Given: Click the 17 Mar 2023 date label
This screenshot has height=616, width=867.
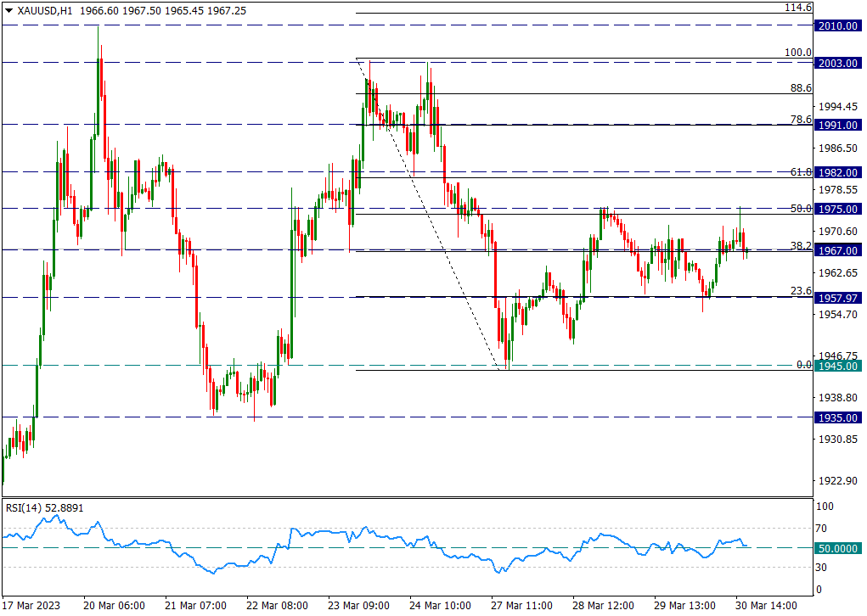Looking at the screenshot, I should (31, 606).
